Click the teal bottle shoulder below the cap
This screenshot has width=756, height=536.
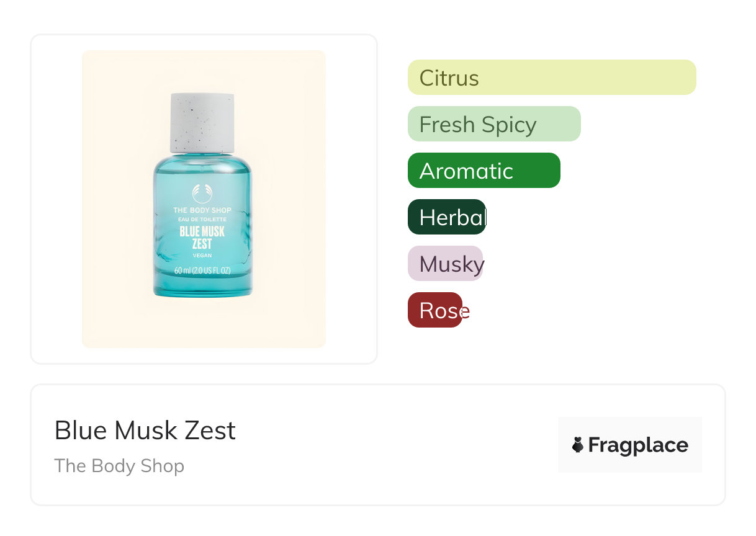(202, 164)
